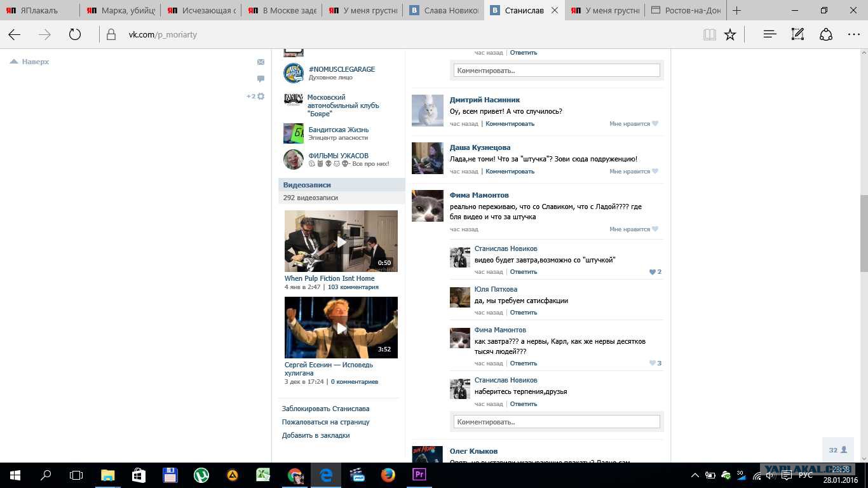This screenshot has width=868, height=488.
Task: Open a new browser tab
Action: point(736,10)
